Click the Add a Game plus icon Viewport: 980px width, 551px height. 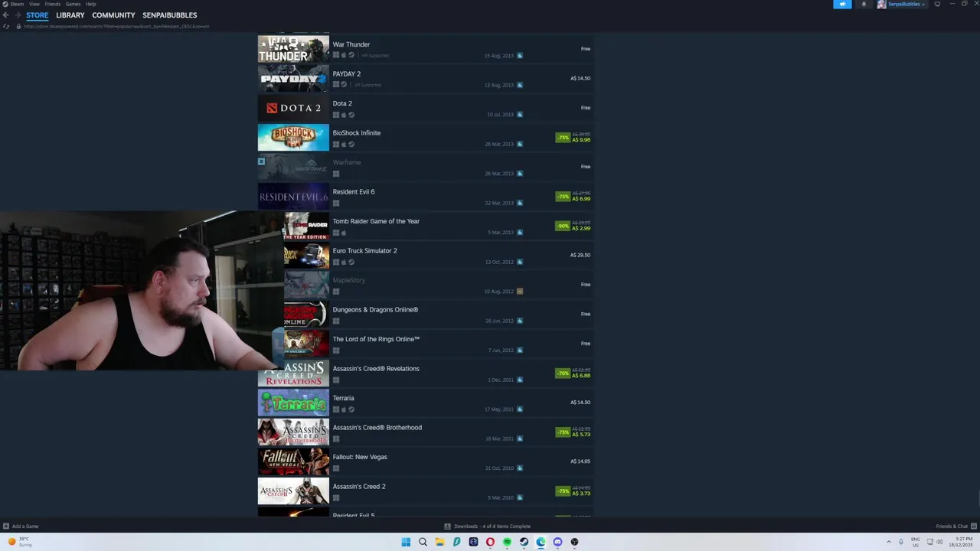point(6,526)
